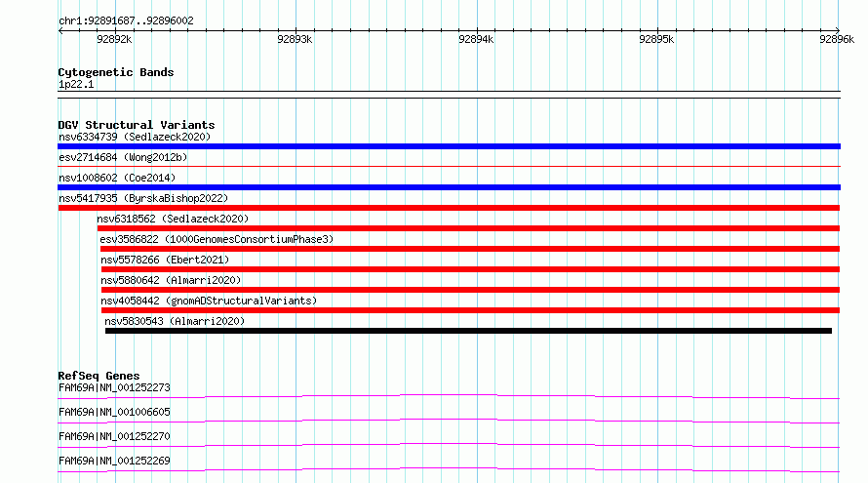Image resolution: width=868 pixels, height=483 pixels.
Task: Open the FAM69A|NM_001006605 transcript label
Action: point(114,412)
